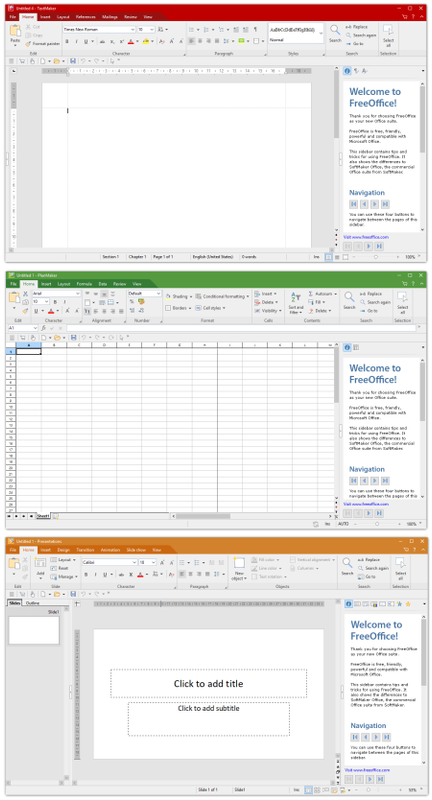This screenshot has width=432, height=800.
Task: Open the File menu in TextMaker
Action: pyautogui.click(x=13, y=17)
